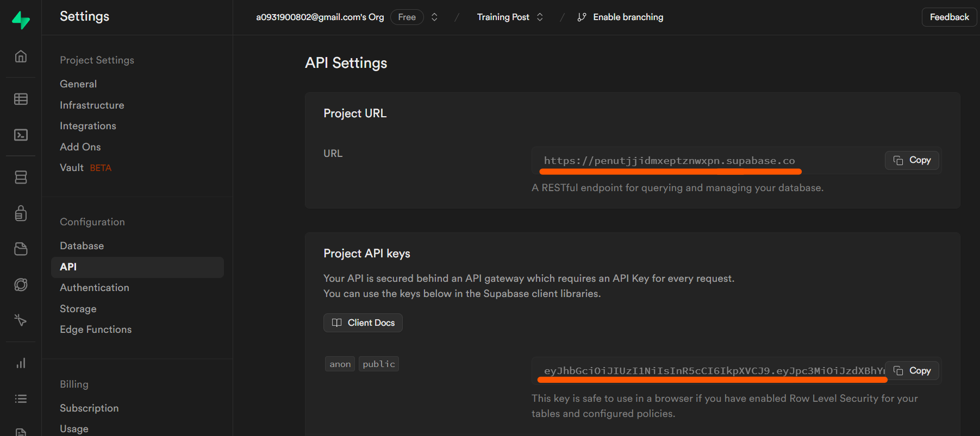This screenshot has height=436, width=980.
Task: Open the Edge Functions globe icon
Action: [x=21, y=285]
